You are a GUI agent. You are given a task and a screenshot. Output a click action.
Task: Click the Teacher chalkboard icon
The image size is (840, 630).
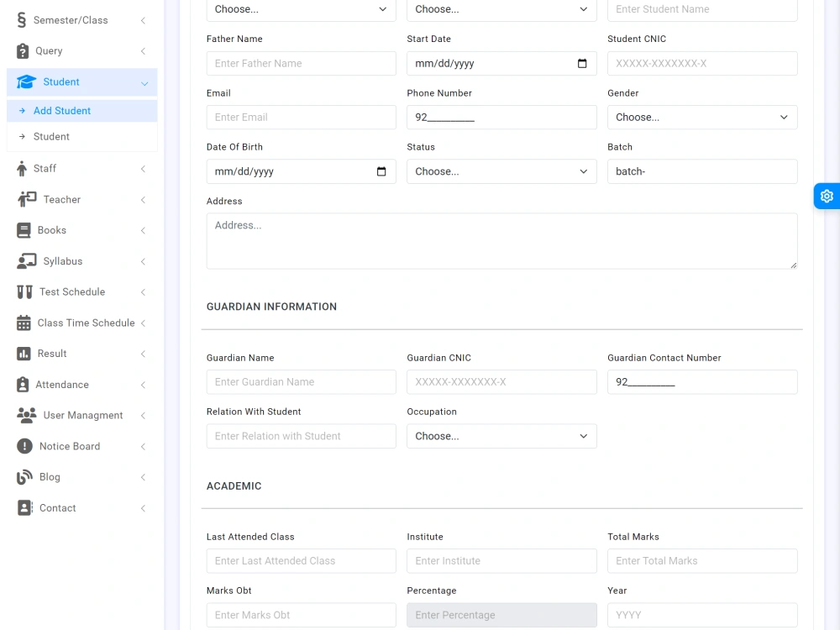(x=26, y=199)
